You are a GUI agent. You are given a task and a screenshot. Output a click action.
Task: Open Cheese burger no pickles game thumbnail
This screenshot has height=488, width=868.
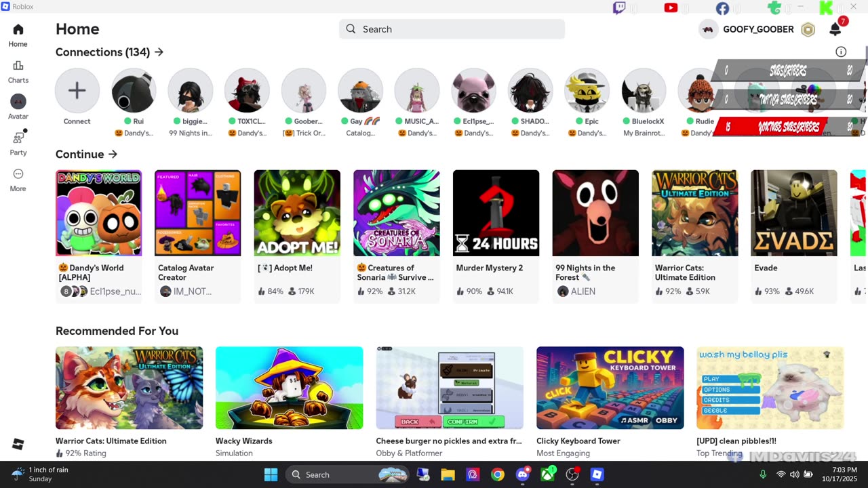click(450, 388)
